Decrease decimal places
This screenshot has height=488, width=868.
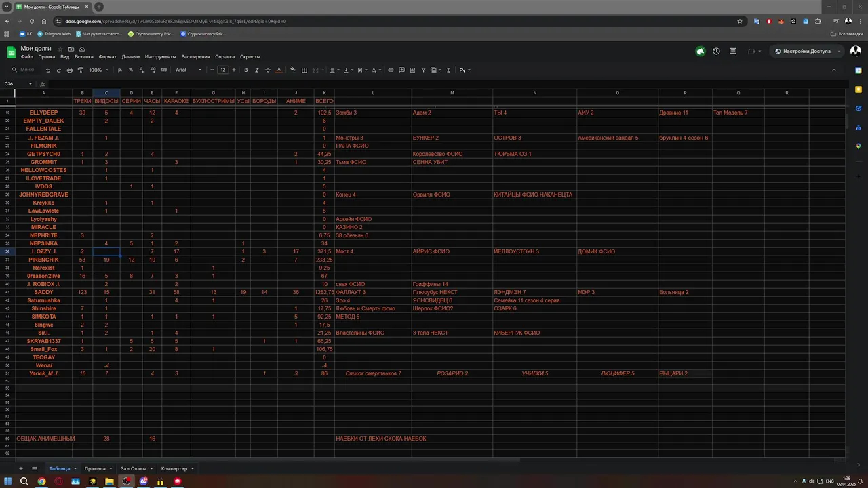(141, 70)
